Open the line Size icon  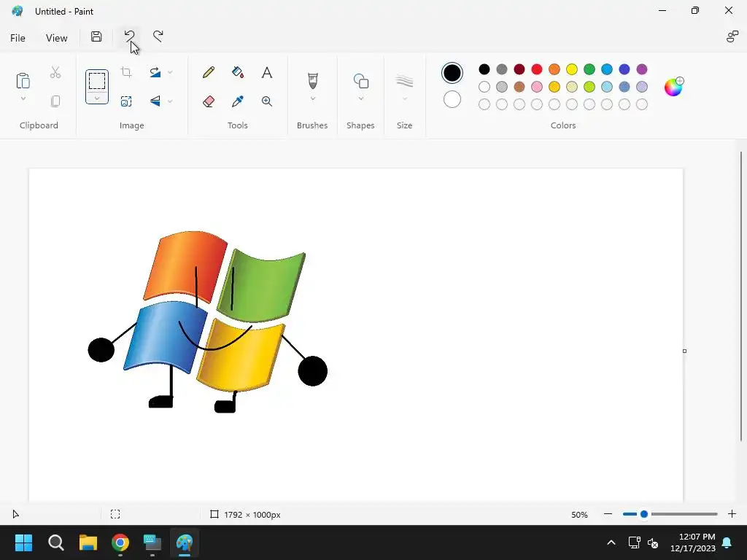tap(404, 81)
